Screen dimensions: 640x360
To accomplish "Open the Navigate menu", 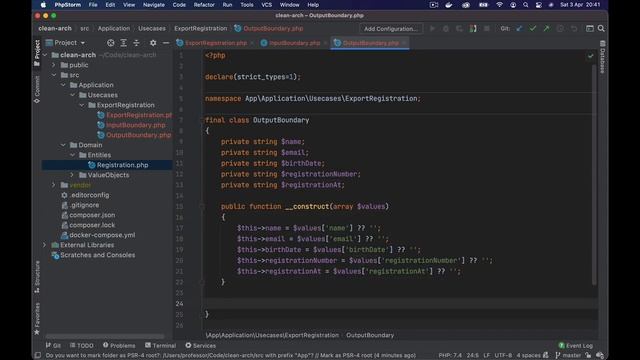I will click(153, 5).
